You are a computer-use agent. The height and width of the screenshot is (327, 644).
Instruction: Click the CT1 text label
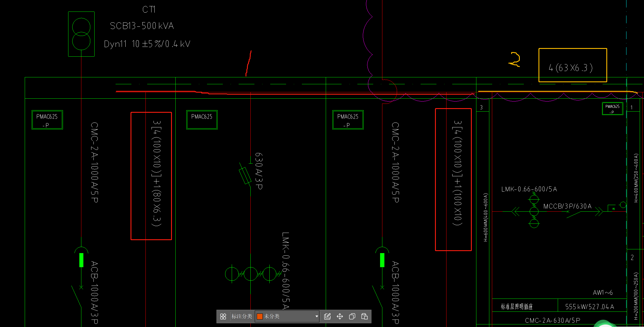pos(149,9)
